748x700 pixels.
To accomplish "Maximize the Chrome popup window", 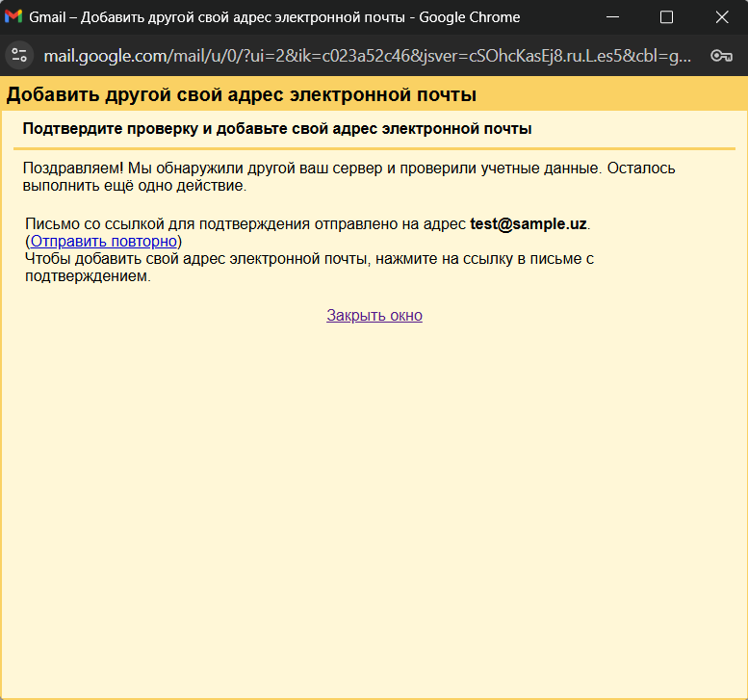I will coord(666,17).
